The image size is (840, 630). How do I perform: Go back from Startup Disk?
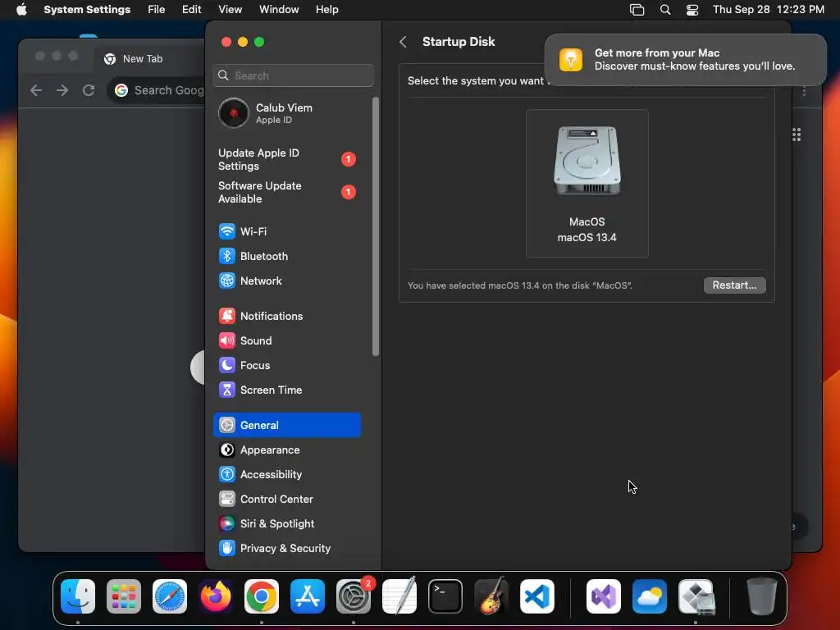pos(403,42)
